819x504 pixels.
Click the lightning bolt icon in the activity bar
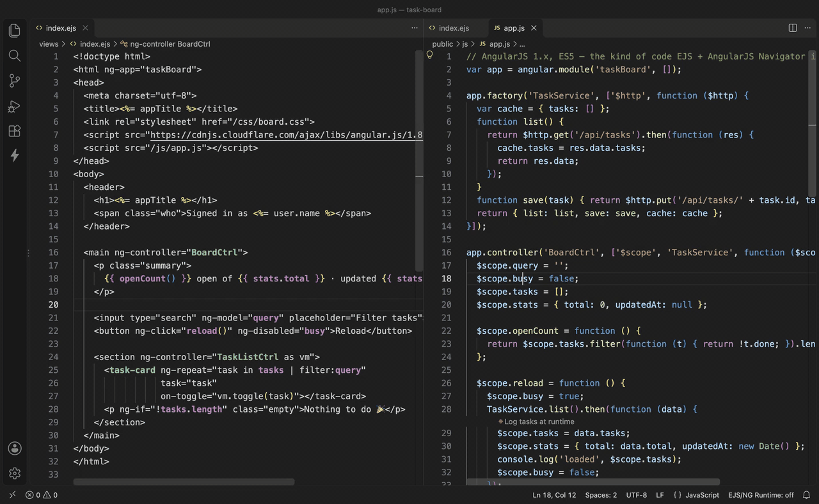click(15, 155)
